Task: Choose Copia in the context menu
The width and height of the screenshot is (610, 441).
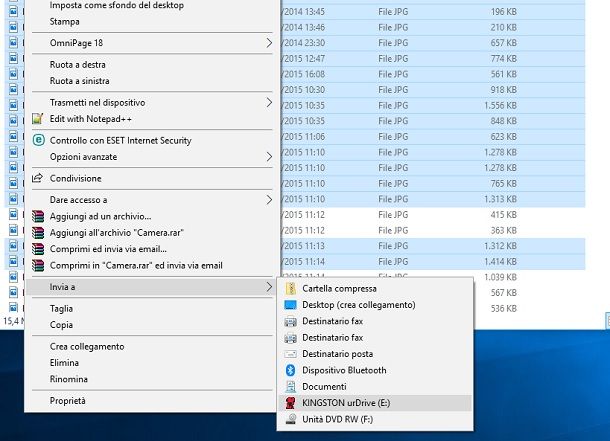Action: coord(61,325)
